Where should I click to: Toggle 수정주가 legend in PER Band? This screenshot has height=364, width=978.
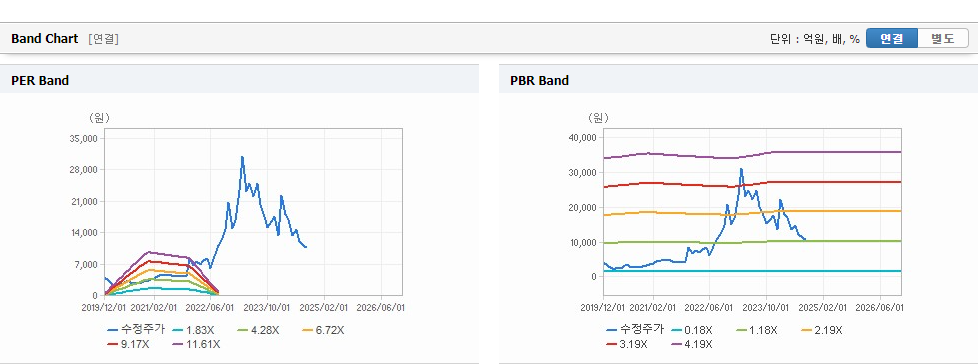[136, 330]
